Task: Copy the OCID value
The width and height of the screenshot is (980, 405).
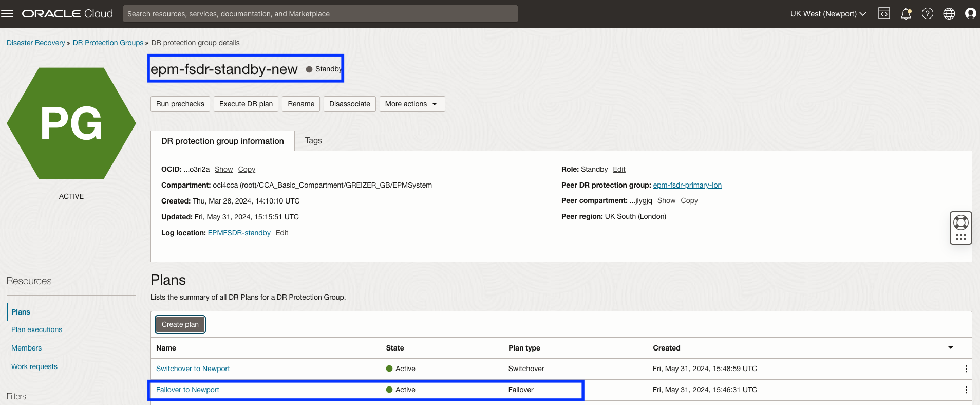Action: [x=247, y=169]
